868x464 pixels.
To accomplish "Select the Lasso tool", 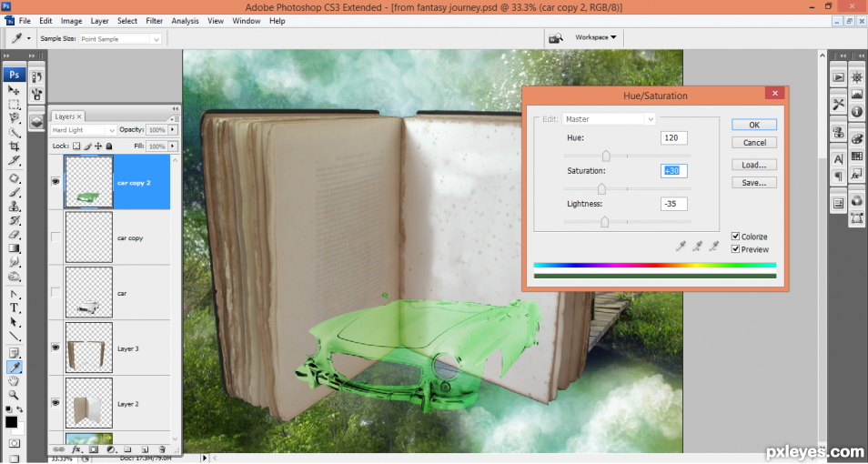I will (x=14, y=118).
